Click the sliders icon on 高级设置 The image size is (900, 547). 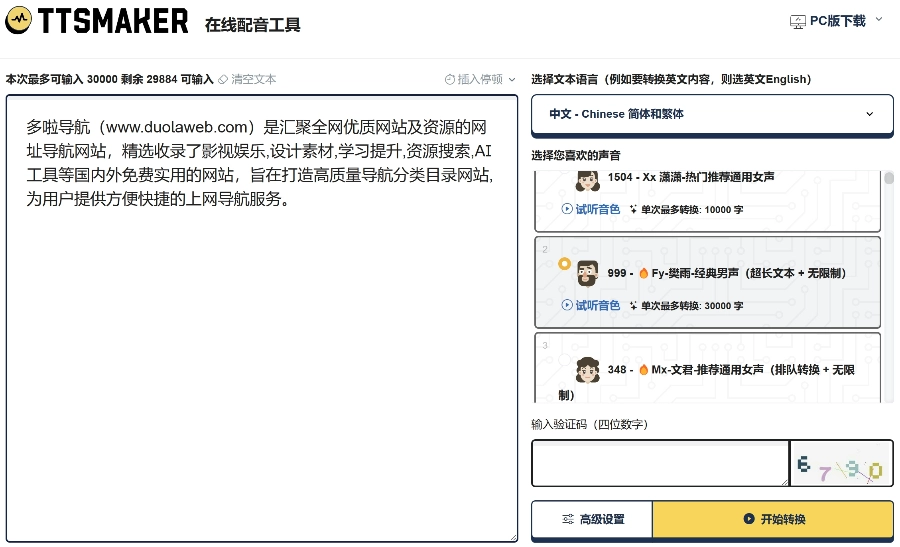click(568, 519)
